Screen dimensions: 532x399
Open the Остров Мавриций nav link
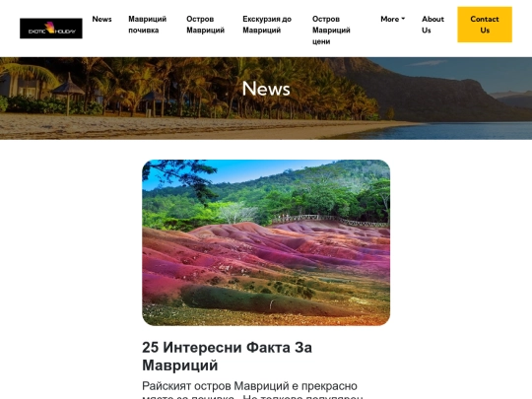pos(205,25)
